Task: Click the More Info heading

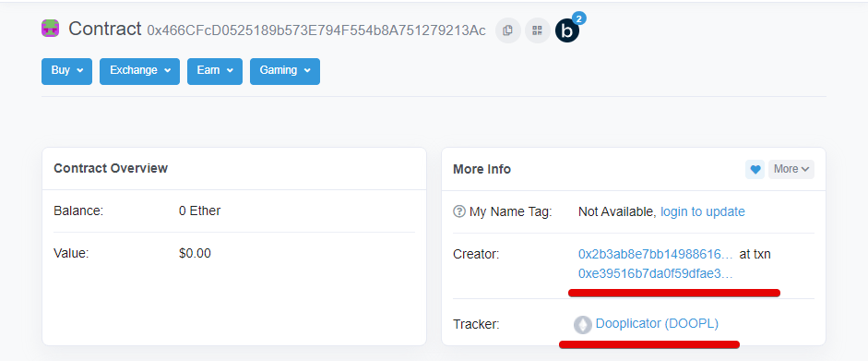Action: [x=482, y=169]
